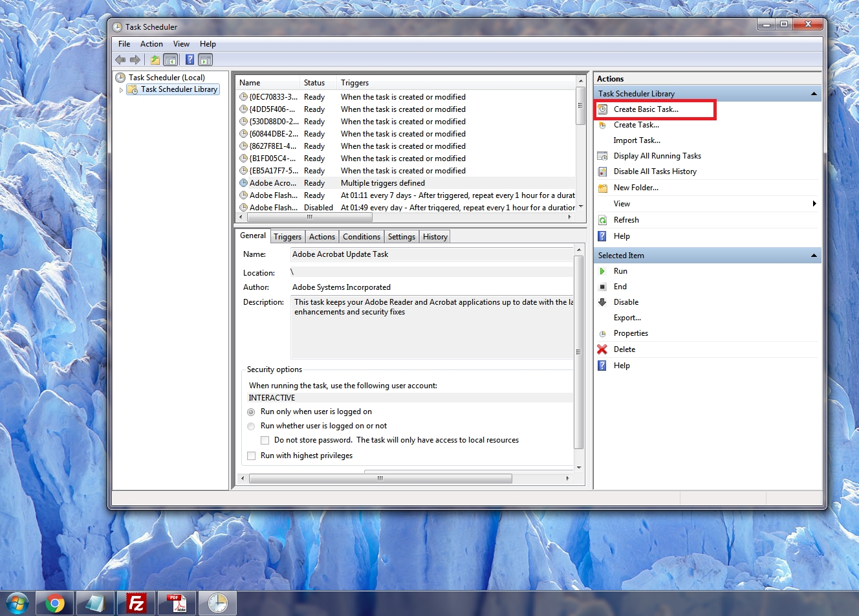Select the {0EC70833-3... task row

405,97
